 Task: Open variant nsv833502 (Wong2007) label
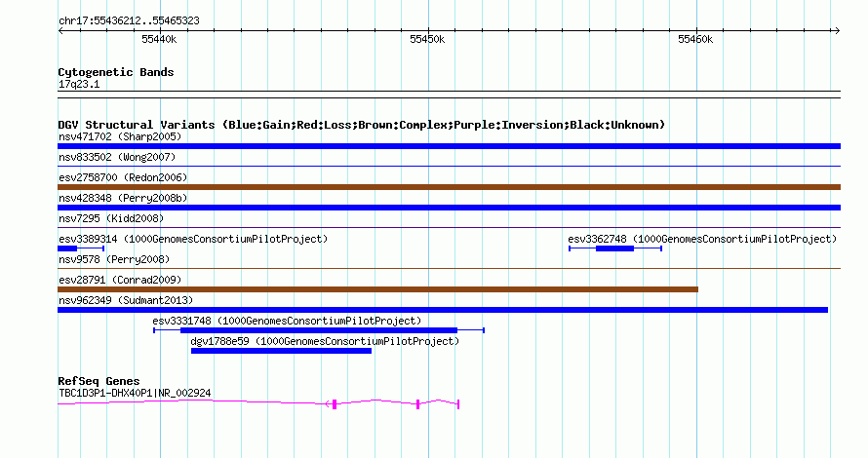tap(117, 157)
